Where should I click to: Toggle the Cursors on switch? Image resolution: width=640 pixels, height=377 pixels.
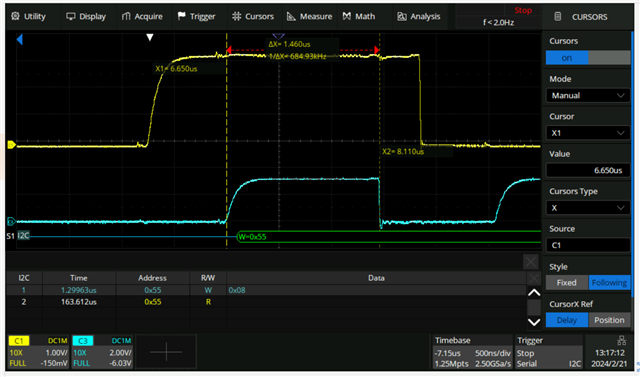588,58
